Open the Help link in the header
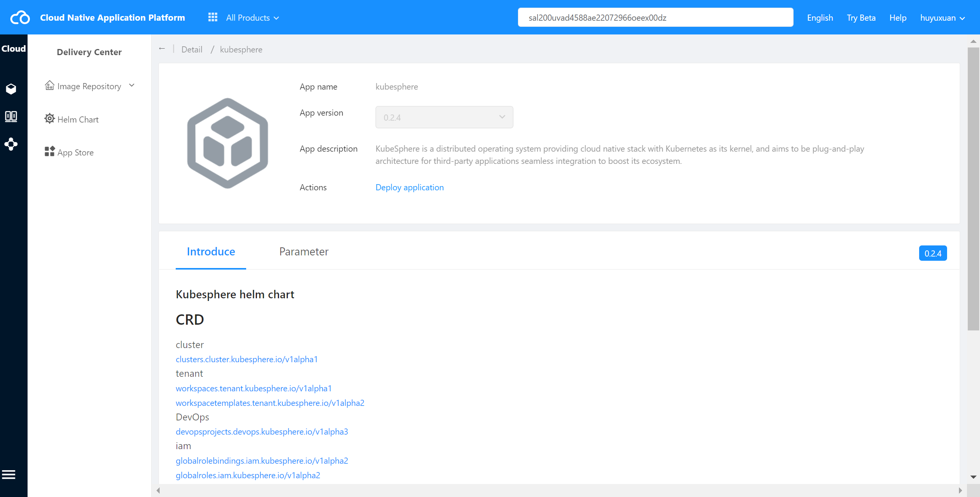 [x=898, y=18]
